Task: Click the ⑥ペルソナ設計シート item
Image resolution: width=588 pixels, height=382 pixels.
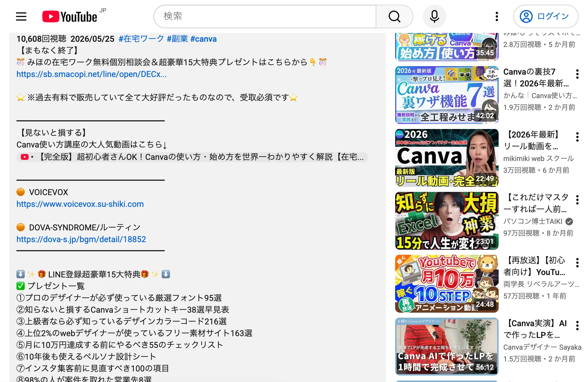Action: coord(86,357)
